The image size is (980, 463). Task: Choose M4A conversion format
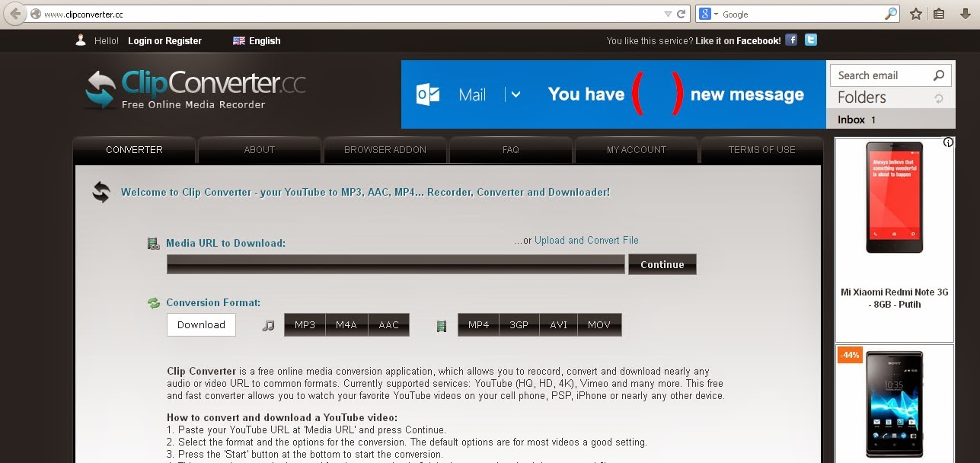346,324
